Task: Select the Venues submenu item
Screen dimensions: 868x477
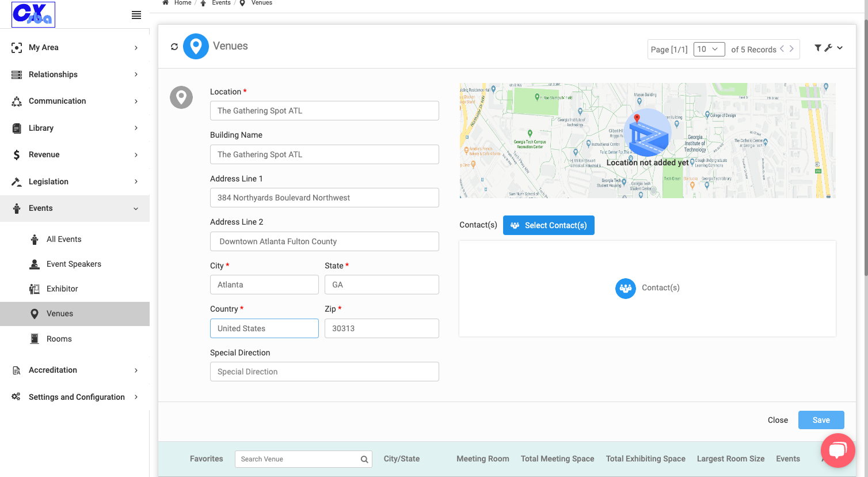Action: point(75,314)
